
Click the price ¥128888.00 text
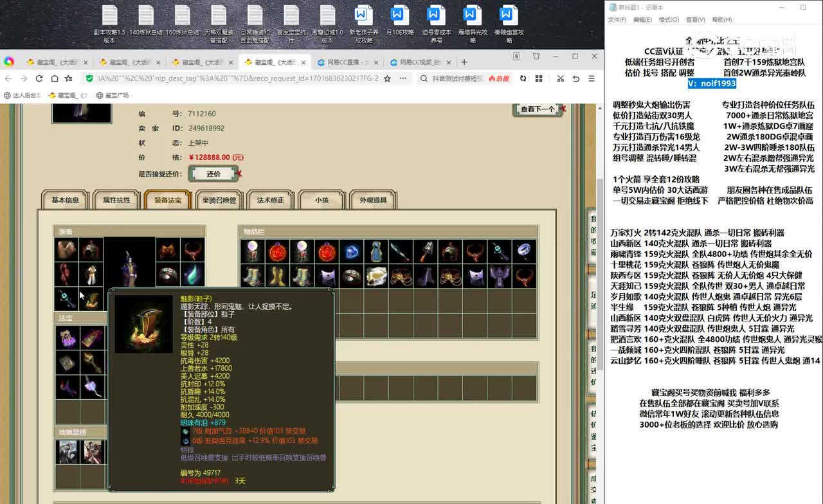[x=216, y=157]
